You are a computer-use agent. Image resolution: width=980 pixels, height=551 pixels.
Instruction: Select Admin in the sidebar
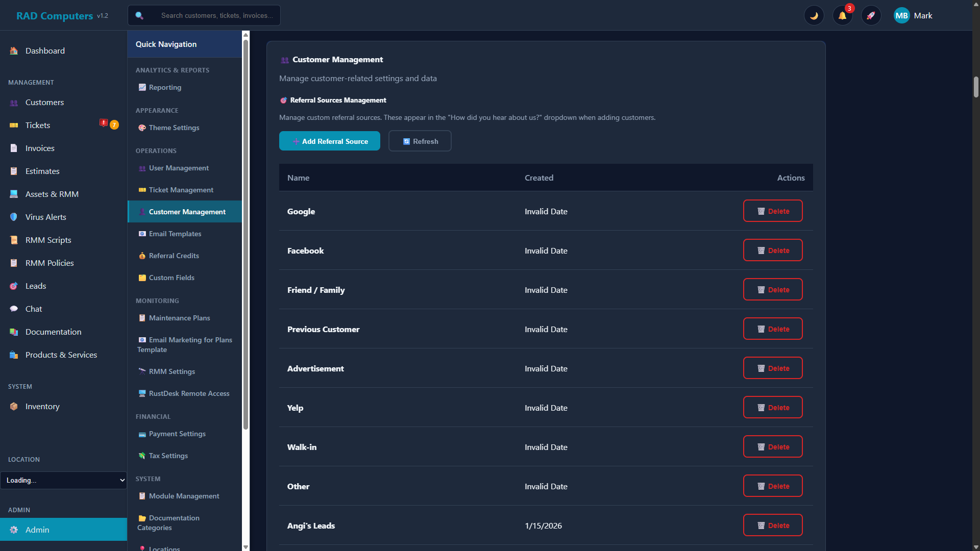(37, 530)
